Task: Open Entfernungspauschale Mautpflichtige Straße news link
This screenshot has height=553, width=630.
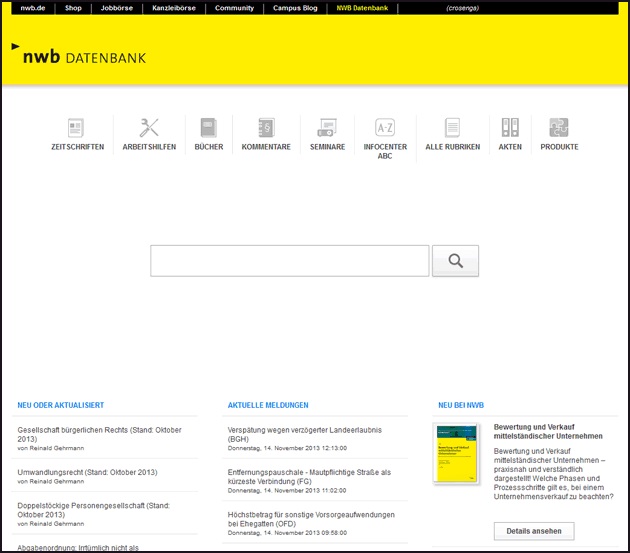Action: [309, 476]
